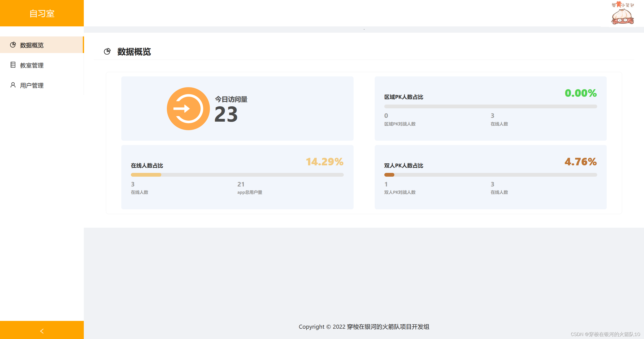Viewport: 644px width, 339px height.
Task: Click the pie chart icon beside page title
Action: [107, 52]
